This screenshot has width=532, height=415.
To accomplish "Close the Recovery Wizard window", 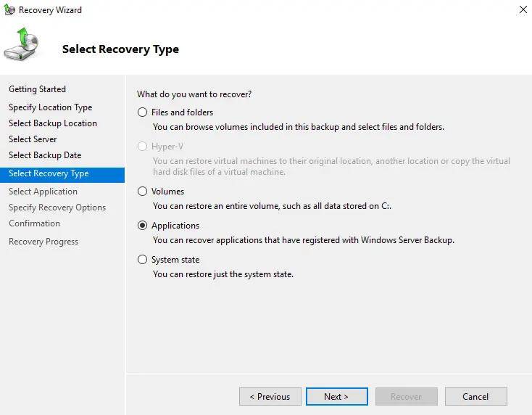I will click(522, 10).
